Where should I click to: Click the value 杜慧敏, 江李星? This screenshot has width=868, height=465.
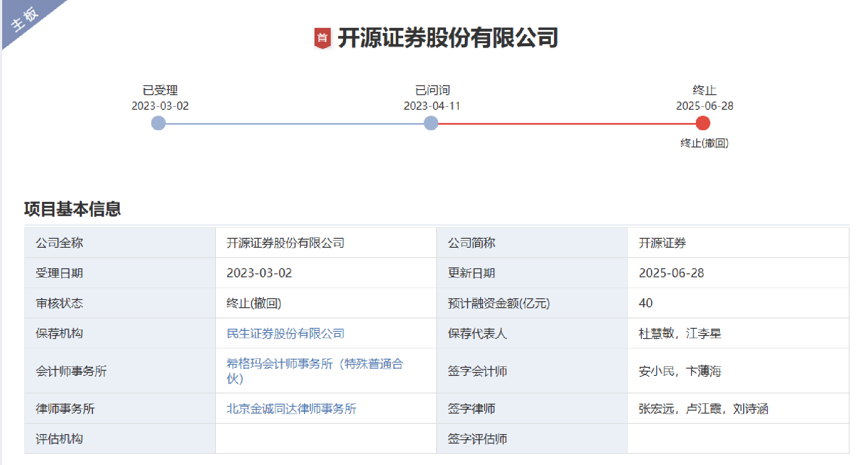[680, 333]
